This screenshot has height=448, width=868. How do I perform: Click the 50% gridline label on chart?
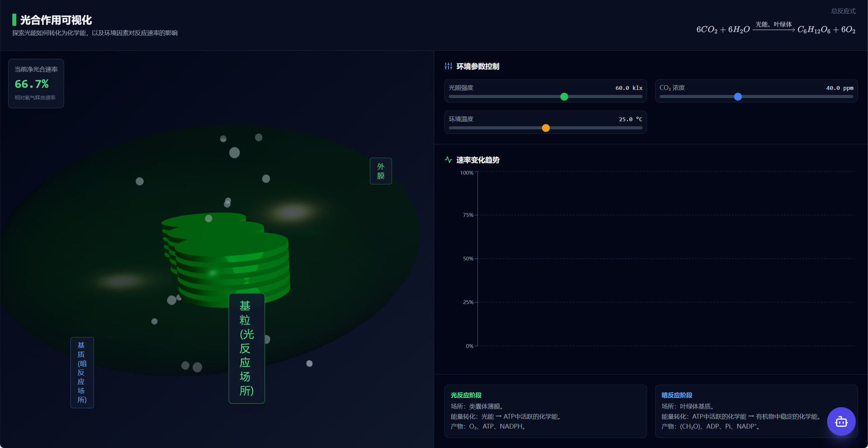[468, 259]
